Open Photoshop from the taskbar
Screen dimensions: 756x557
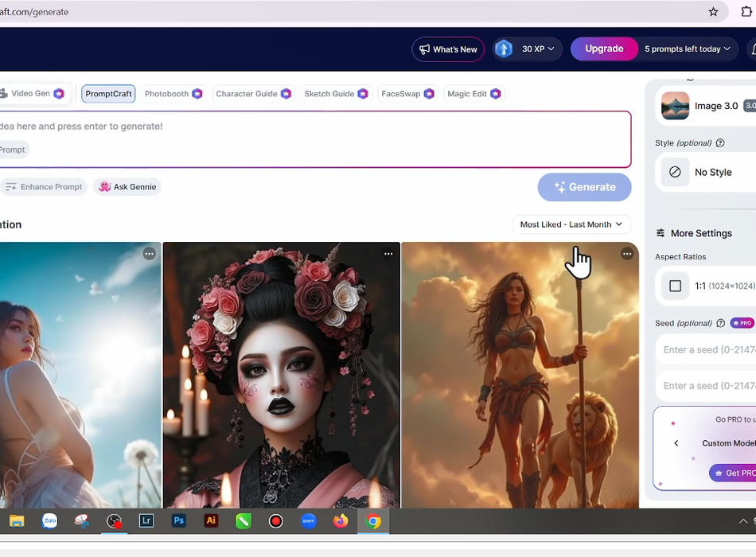click(179, 521)
